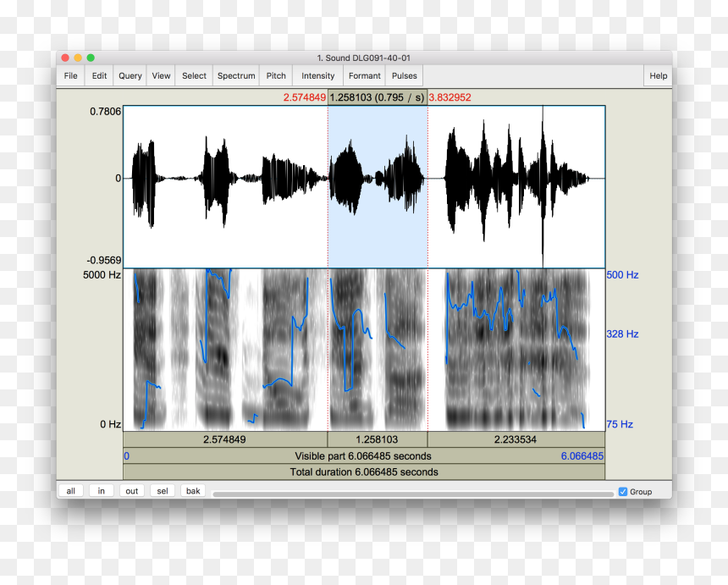
Task: Click the 328 Hz pitch value label
Action: tap(622, 334)
